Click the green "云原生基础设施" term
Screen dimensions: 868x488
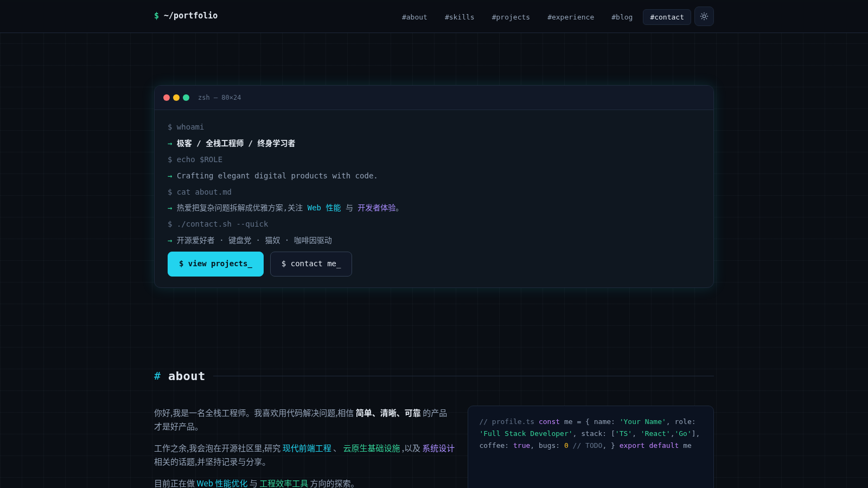pos(372,448)
